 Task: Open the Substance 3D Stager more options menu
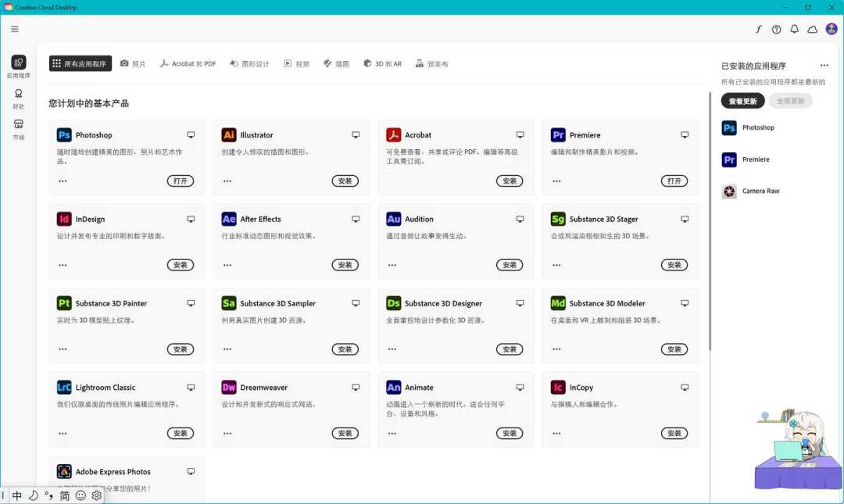(x=556, y=265)
